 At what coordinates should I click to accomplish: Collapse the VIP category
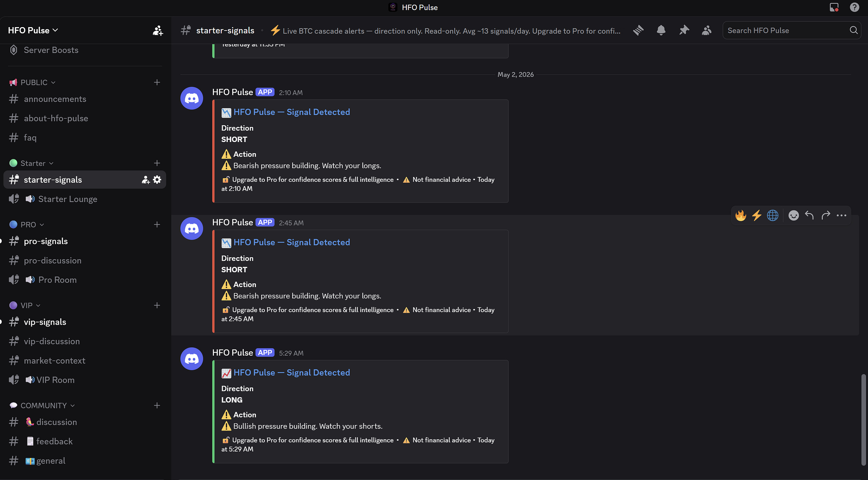coord(25,305)
